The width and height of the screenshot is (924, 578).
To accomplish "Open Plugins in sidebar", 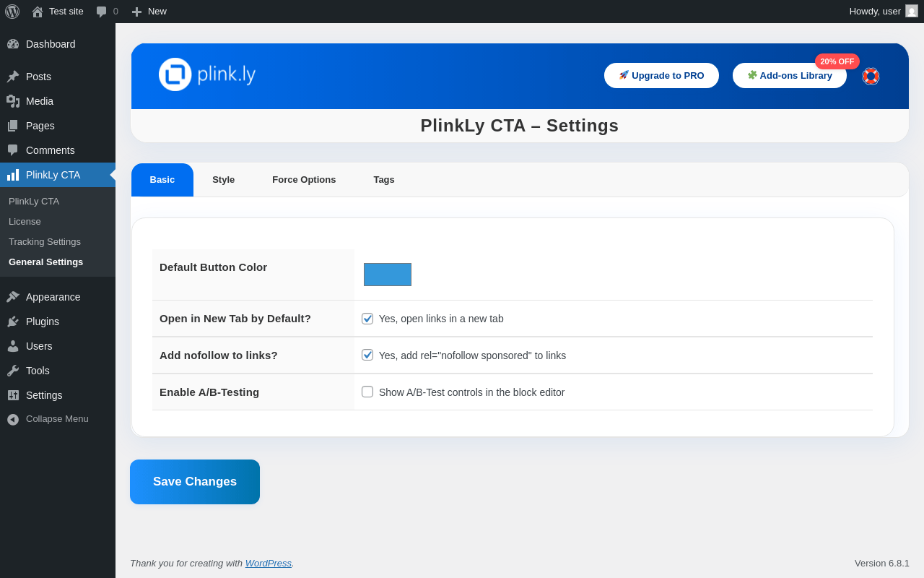I will [x=58, y=322].
